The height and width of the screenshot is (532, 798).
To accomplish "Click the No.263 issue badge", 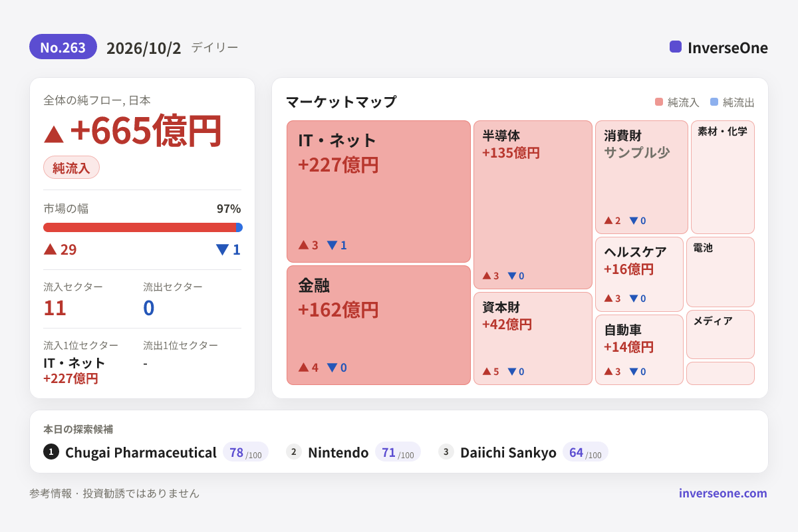I will tap(63, 47).
